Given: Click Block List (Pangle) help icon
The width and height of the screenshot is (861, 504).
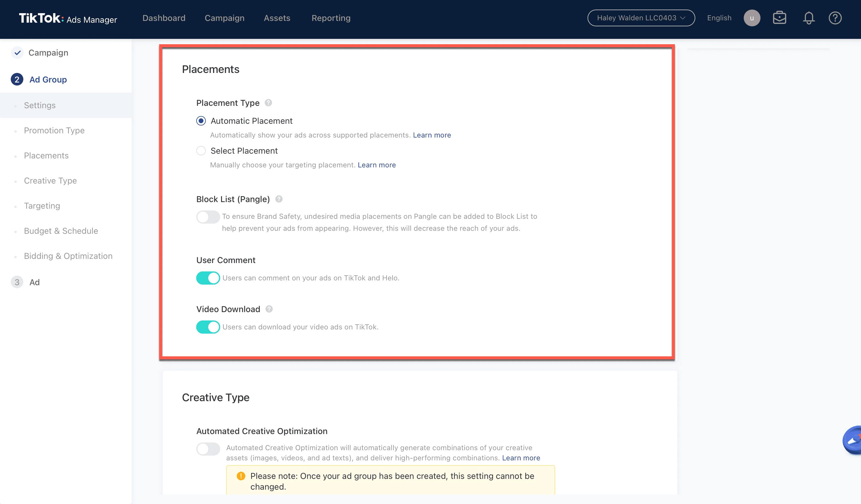Looking at the screenshot, I should click(279, 199).
